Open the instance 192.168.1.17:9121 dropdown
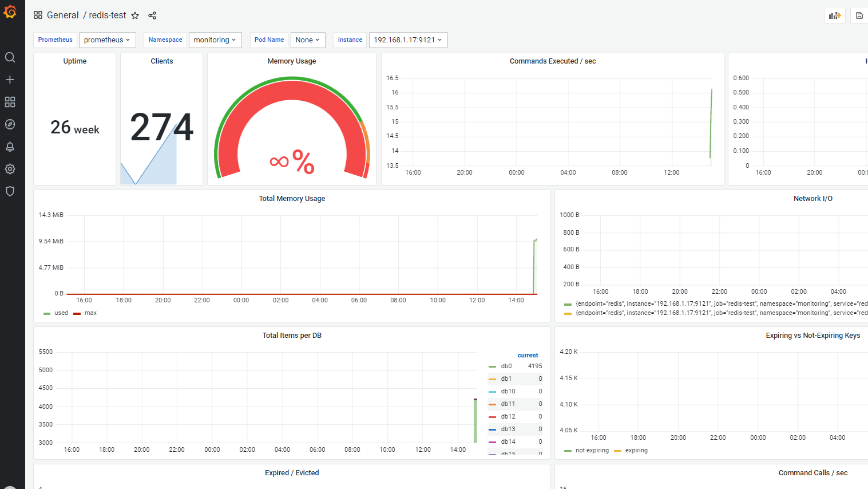Image resolution: width=868 pixels, height=489 pixels. [x=408, y=40]
